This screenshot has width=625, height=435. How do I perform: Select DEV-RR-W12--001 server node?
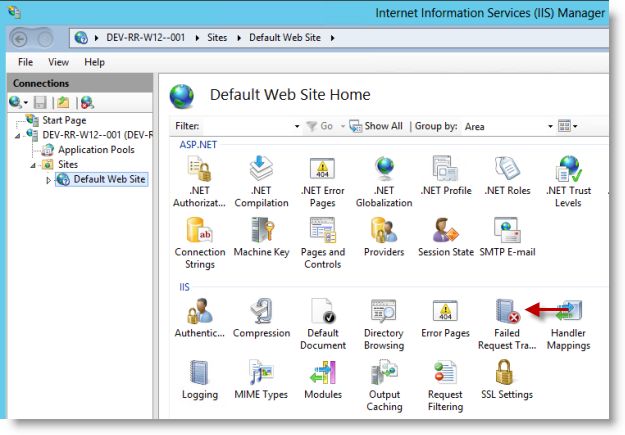(97, 135)
